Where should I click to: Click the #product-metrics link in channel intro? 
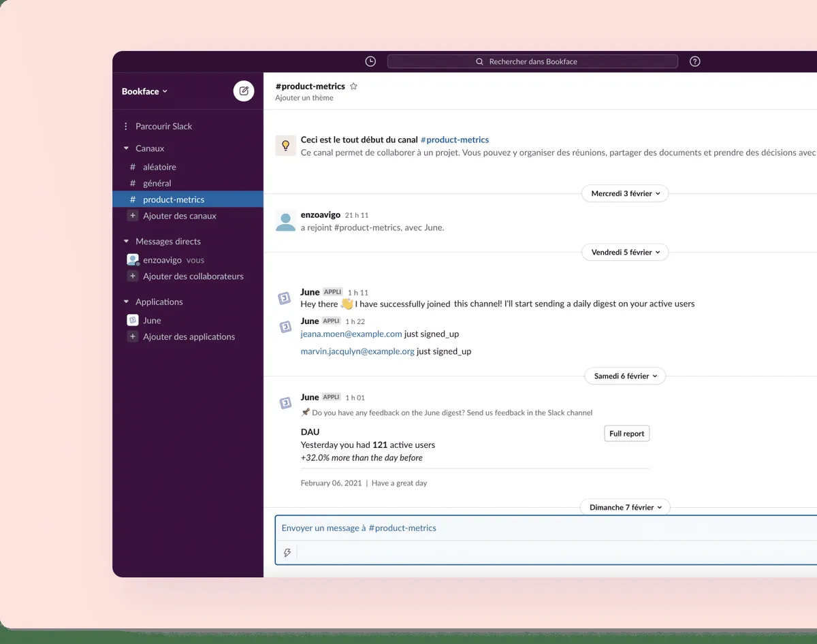click(455, 140)
